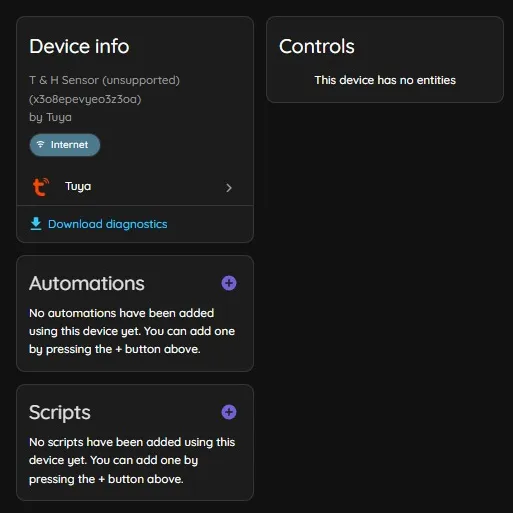Select the Internet connection chip
The height and width of the screenshot is (513, 513).
click(x=65, y=145)
